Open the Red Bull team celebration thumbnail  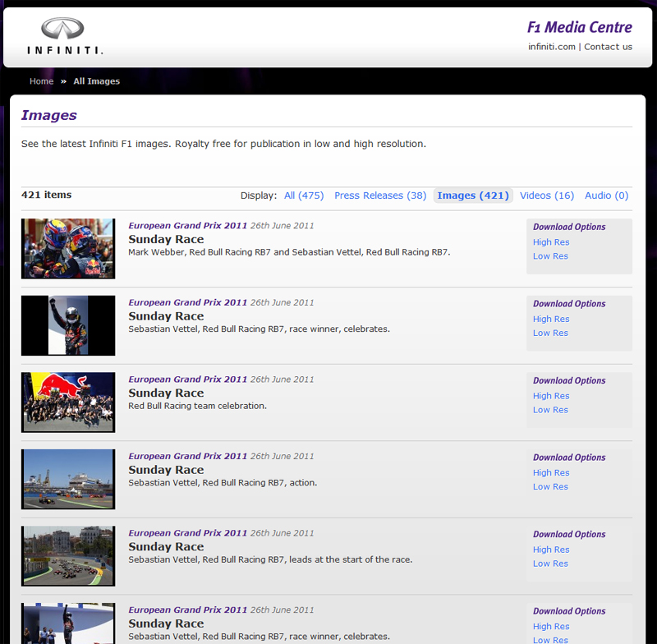click(68, 402)
